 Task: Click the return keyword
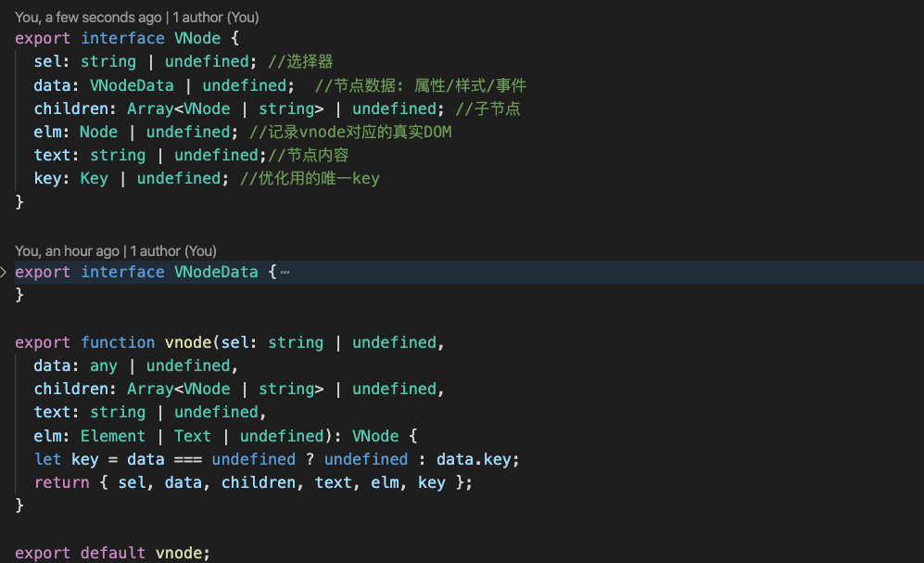61,482
